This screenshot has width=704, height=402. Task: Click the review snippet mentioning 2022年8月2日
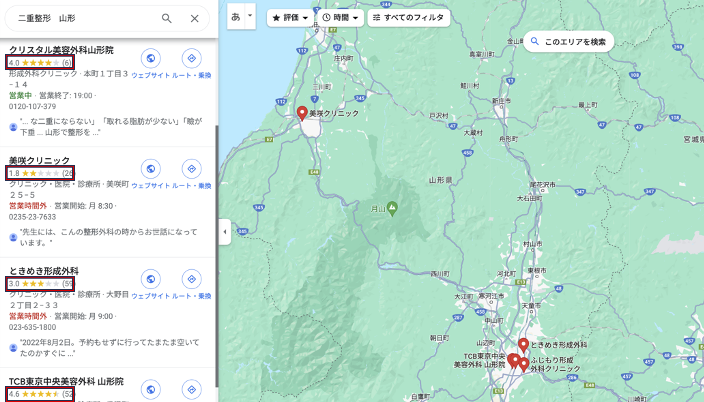[109, 348]
